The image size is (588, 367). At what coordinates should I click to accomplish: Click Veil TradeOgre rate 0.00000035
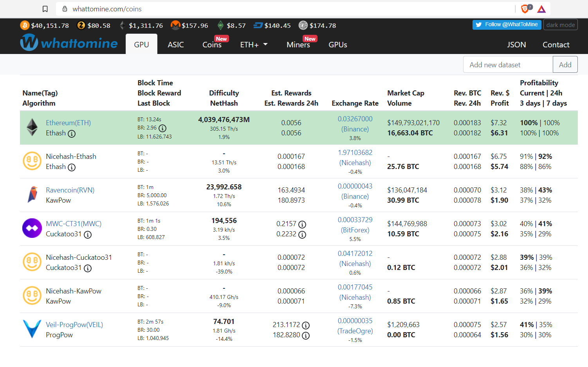coord(355,321)
